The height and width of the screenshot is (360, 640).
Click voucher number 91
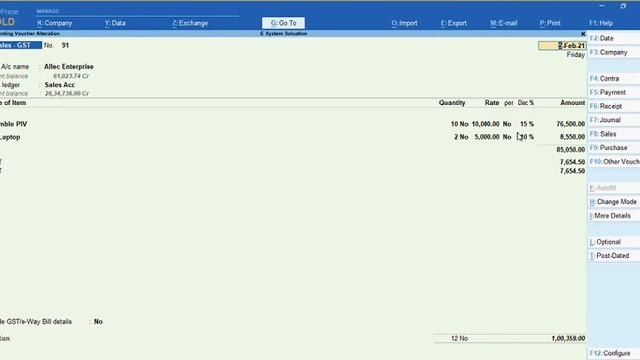tap(65, 45)
